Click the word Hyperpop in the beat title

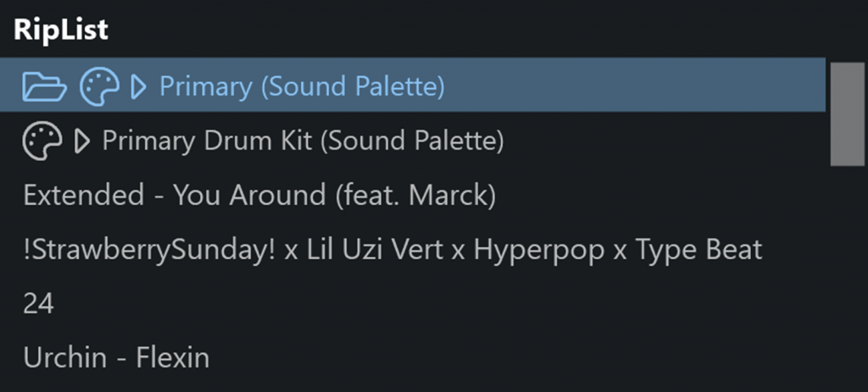tap(539, 250)
